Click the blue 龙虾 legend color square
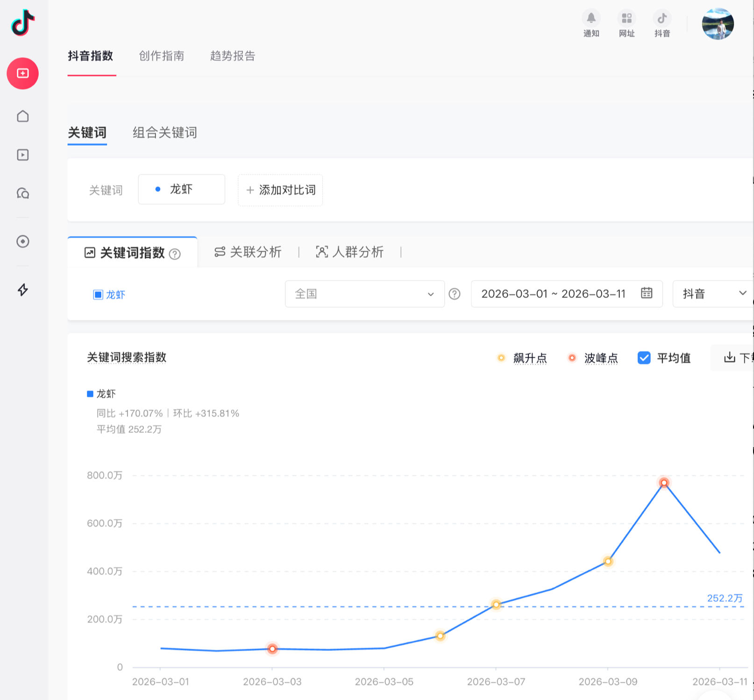 click(90, 394)
